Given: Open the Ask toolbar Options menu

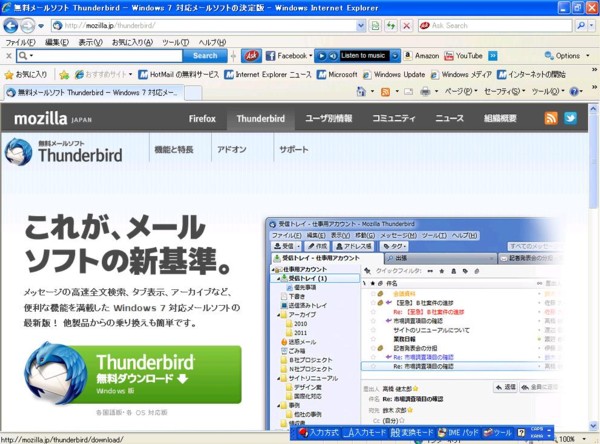Looking at the screenshot, I should (x=567, y=56).
